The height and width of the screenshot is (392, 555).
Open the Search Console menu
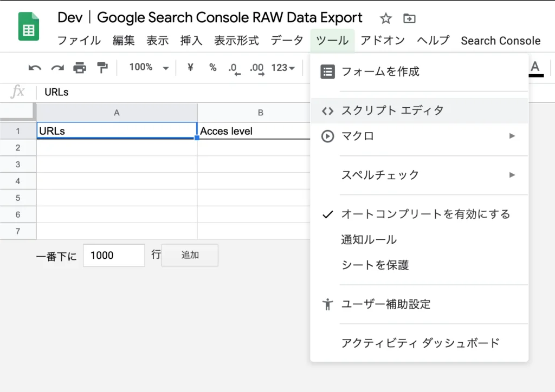point(500,41)
